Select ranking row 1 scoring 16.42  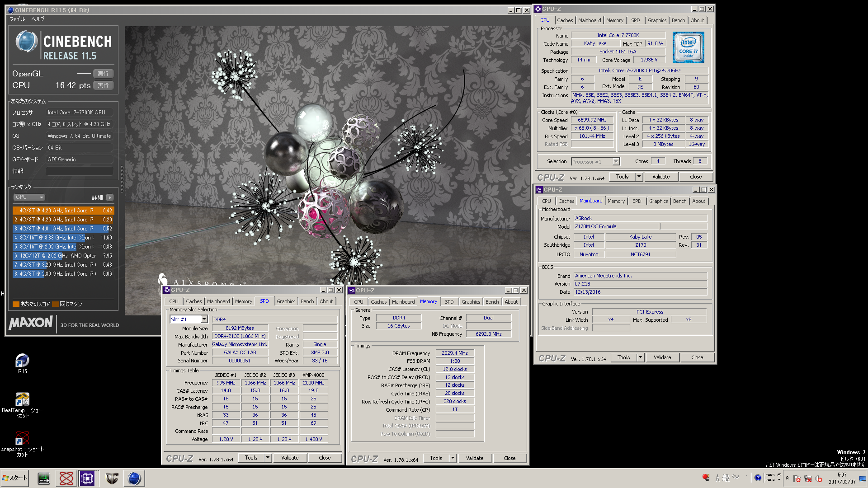63,211
